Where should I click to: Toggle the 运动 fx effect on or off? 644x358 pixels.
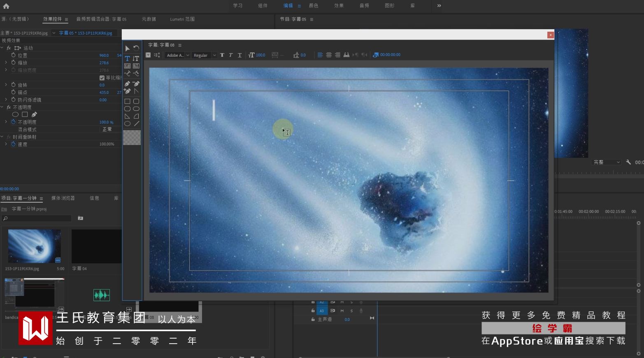(x=9, y=48)
